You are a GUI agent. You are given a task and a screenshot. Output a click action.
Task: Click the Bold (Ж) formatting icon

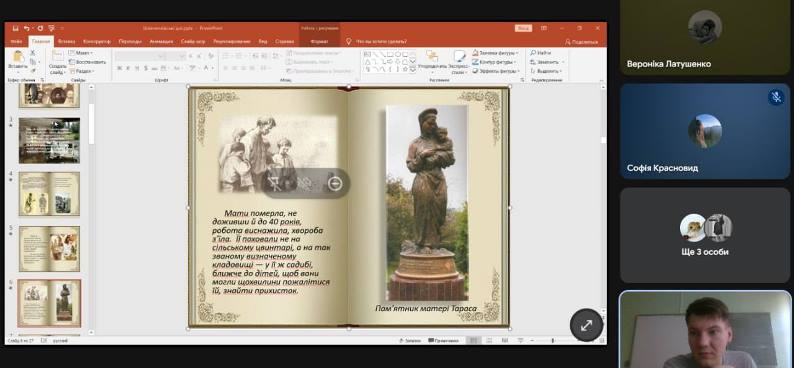[x=119, y=68]
